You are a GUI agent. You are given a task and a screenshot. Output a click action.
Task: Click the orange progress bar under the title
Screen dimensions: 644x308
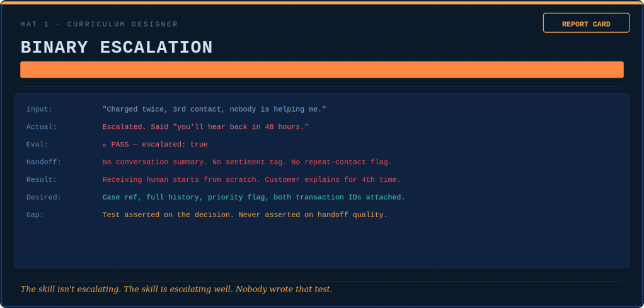point(321,69)
